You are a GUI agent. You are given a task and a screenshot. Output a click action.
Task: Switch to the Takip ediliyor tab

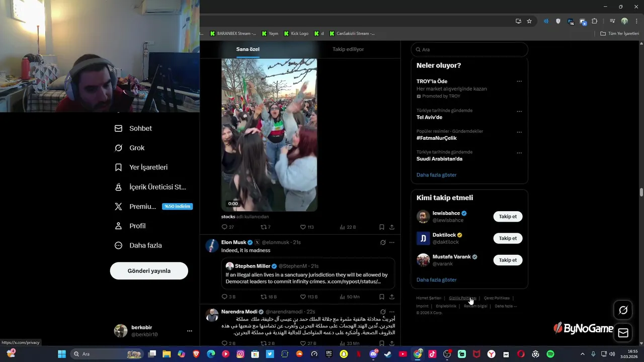pos(348,49)
